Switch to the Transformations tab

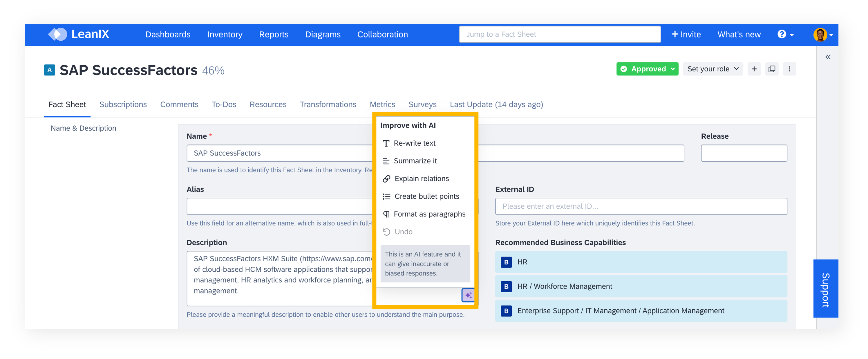click(x=328, y=104)
